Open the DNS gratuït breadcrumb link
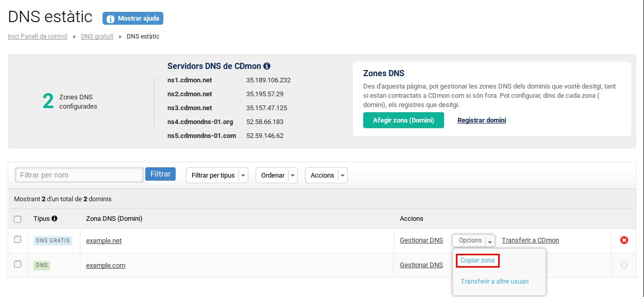The height and width of the screenshot is (297, 644). click(97, 37)
